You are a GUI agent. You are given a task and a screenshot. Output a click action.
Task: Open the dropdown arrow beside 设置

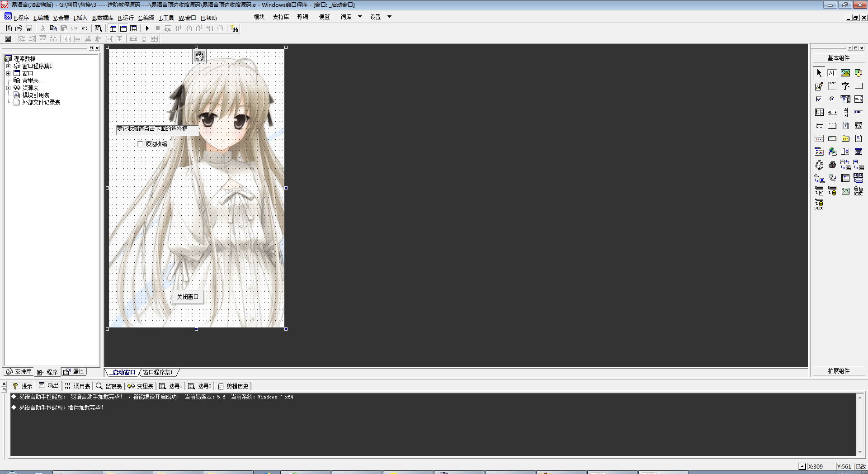tap(389, 17)
